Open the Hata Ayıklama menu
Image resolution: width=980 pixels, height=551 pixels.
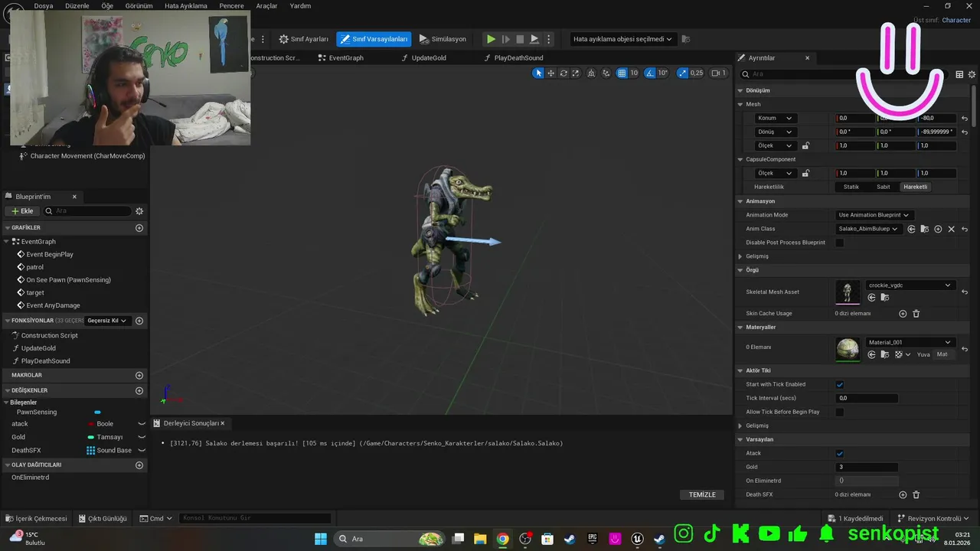186,5
